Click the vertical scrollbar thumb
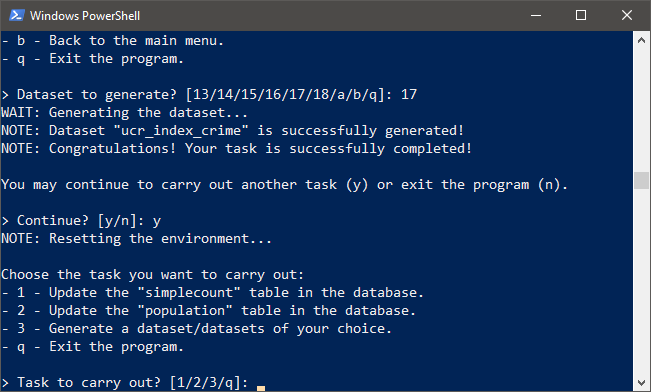Image resolution: width=651 pixels, height=392 pixels. tap(641, 180)
